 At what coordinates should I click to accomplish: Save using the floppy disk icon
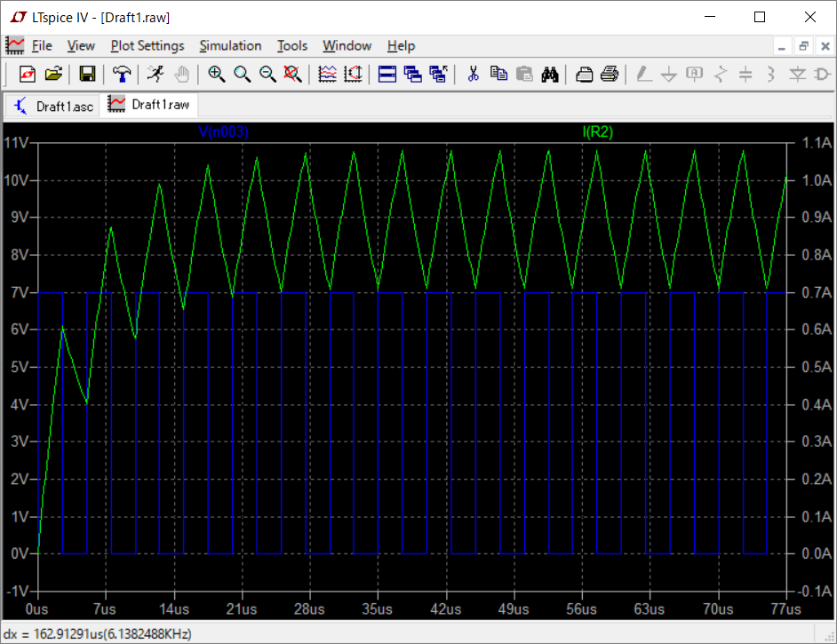[x=87, y=74]
